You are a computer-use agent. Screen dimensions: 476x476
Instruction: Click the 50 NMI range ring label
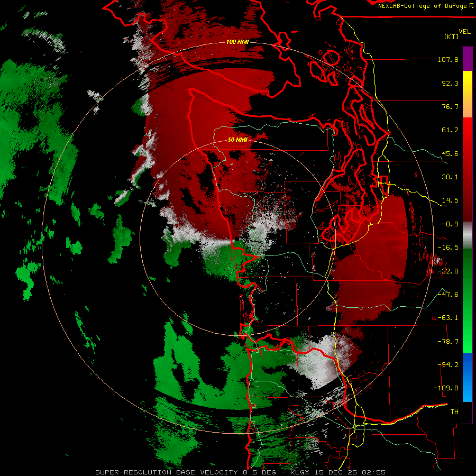pos(237,140)
